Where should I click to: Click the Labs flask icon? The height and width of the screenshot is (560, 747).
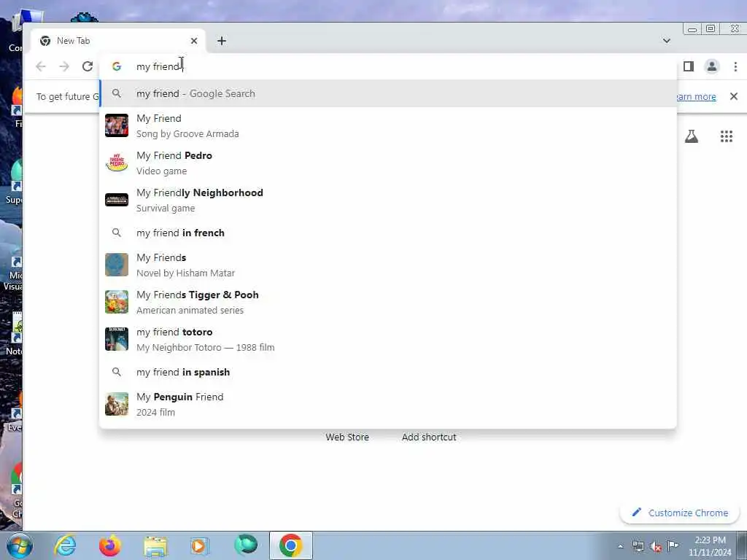coord(692,136)
